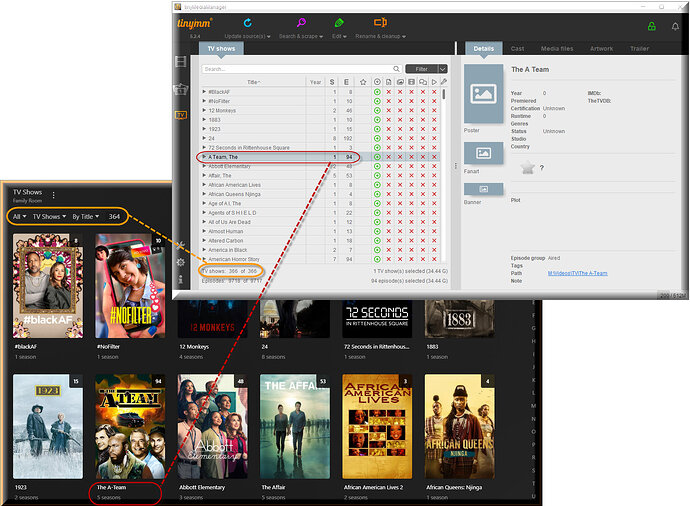Open the #blackAF poster in Plex
This screenshot has height=506, width=690.
point(48,286)
